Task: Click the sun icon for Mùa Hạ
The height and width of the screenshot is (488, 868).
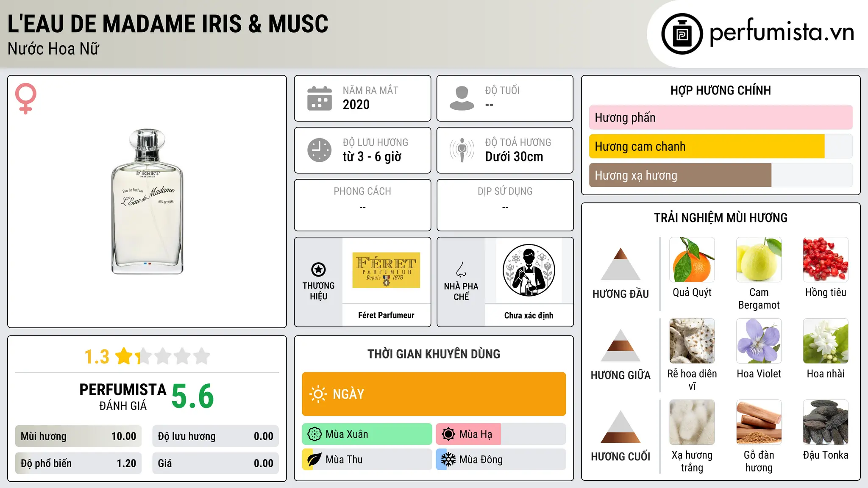Action: 448,434
